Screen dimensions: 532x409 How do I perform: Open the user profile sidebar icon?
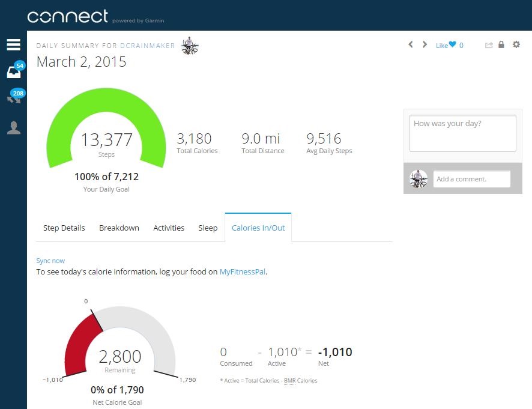14,127
